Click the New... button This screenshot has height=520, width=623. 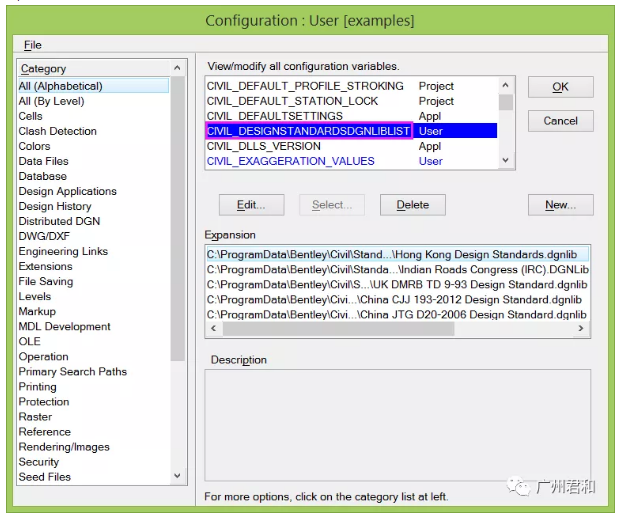(x=560, y=205)
